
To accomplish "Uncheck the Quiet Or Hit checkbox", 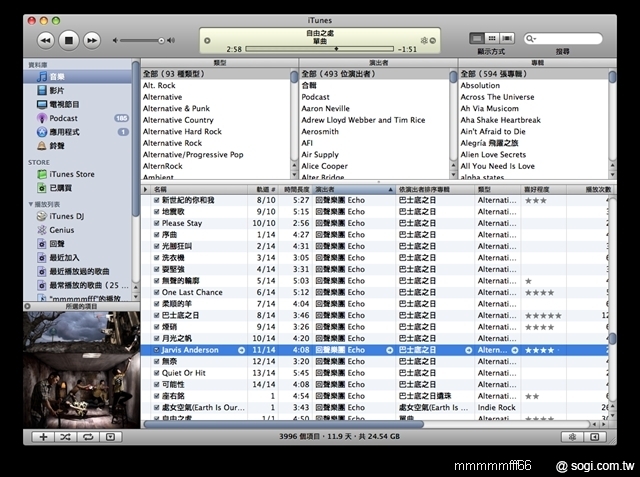I will click(156, 373).
